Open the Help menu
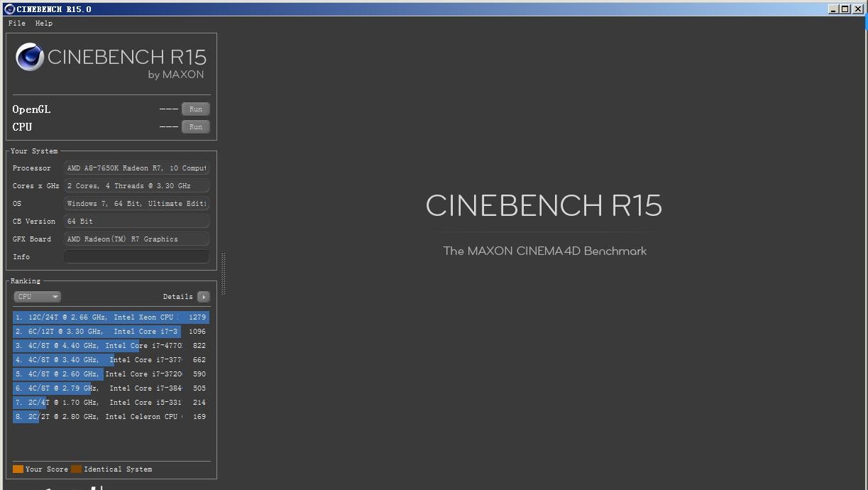Image resolution: width=868 pixels, height=490 pixels. click(x=44, y=23)
